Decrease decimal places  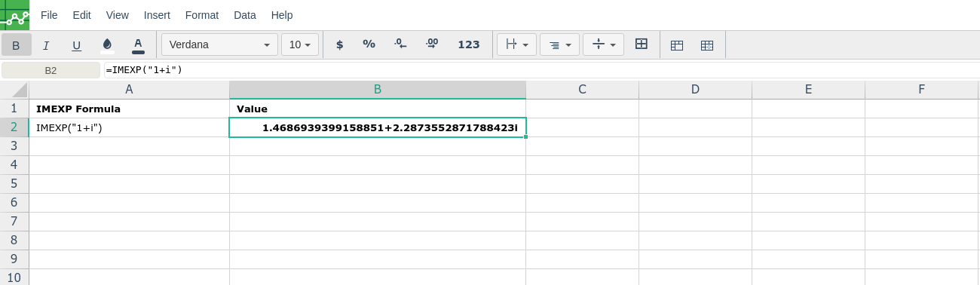[400, 44]
